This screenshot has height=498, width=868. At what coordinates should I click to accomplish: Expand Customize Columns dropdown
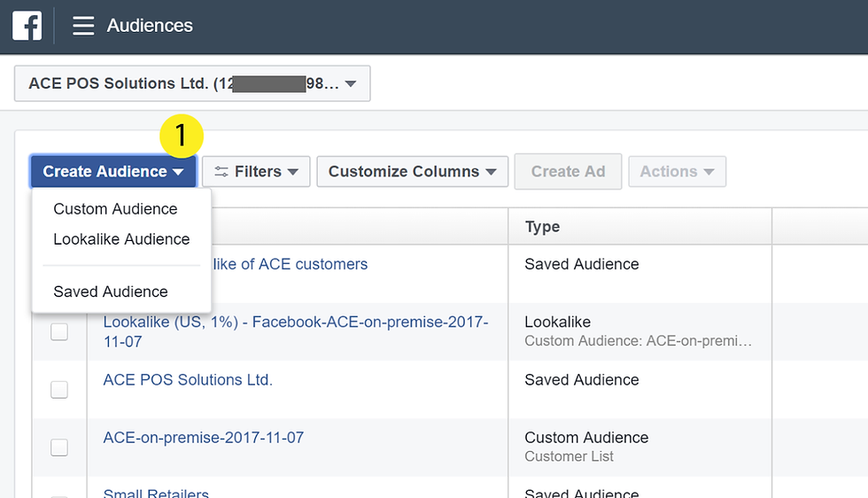pos(413,172)
